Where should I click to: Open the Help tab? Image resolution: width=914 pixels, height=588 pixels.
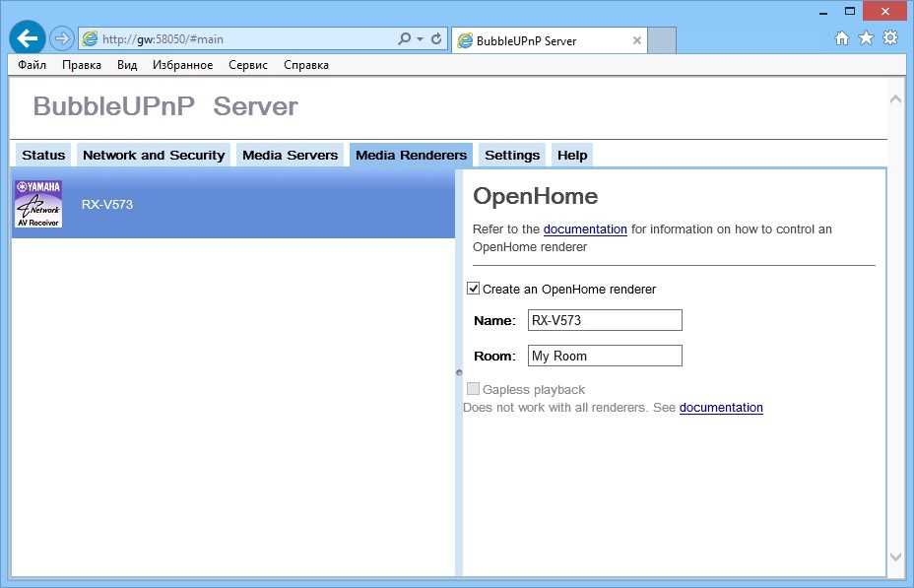point(572,155)
